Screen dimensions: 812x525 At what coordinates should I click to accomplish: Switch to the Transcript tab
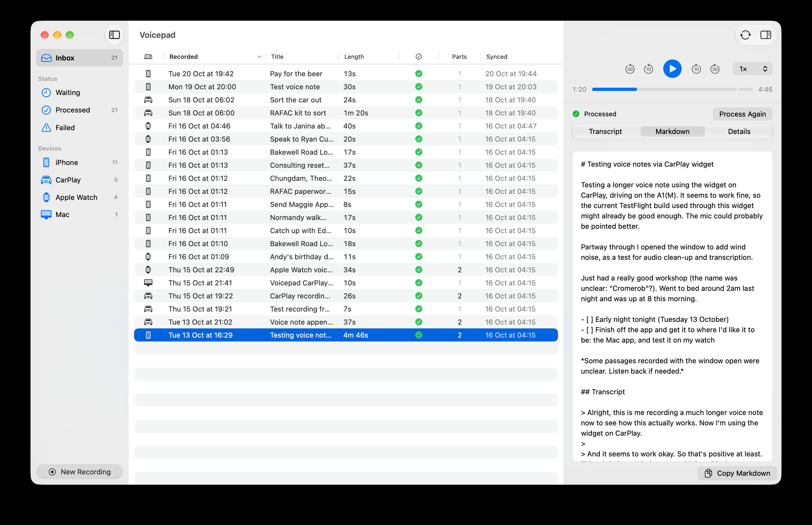tap(605, 132)
